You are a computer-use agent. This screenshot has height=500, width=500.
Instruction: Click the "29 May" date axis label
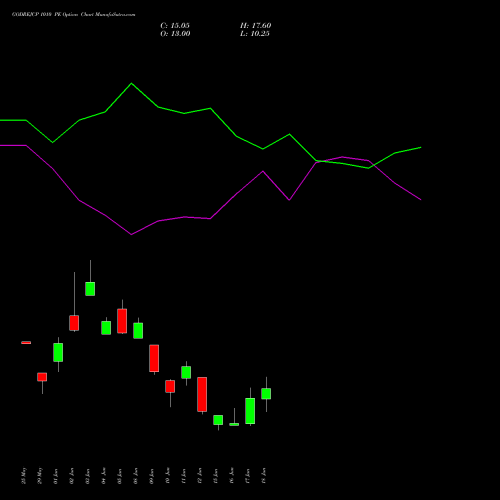pos(40,476)
